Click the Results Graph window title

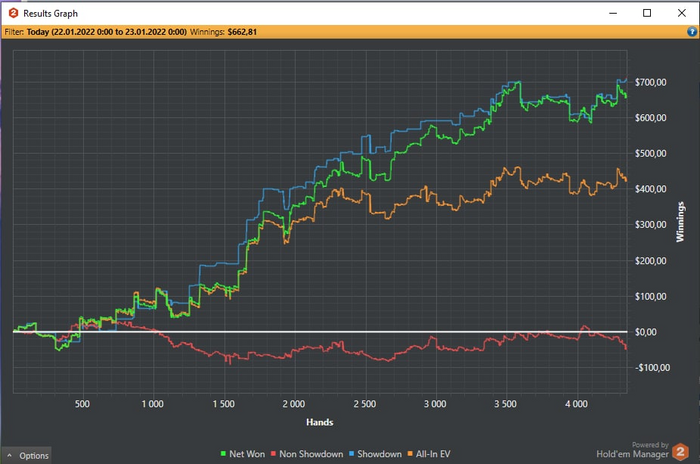tap(50, 13)
